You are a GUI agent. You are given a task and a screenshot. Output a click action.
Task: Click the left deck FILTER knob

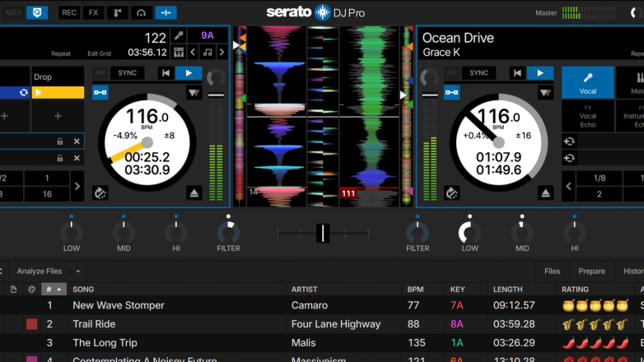coord(228,233)
